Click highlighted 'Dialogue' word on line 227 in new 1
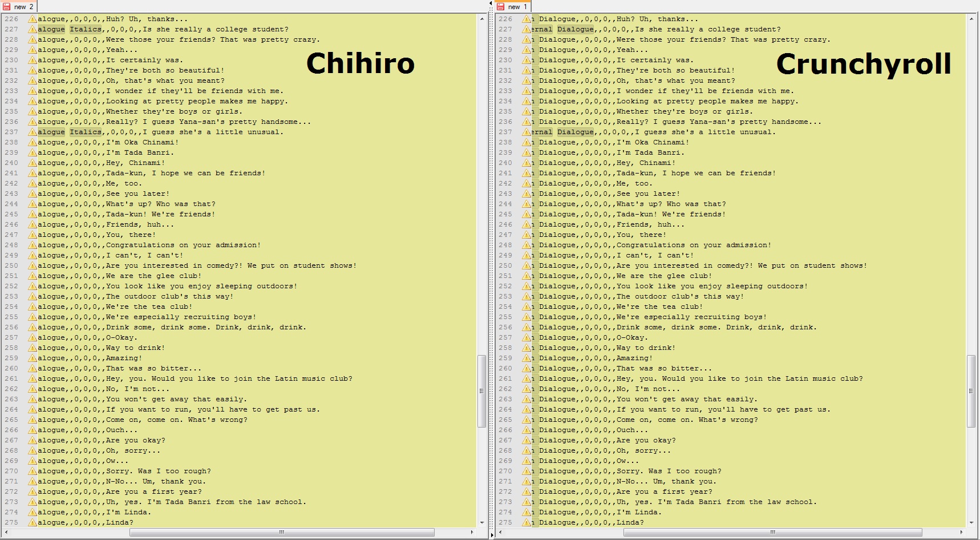Image resolution: width=980 pixels, height=540 pixels. (x=576, y=30)
